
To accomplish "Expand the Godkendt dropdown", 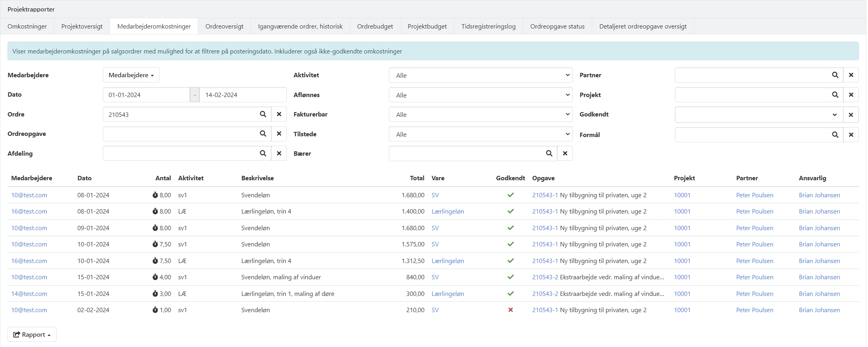I will click(758, 115).
